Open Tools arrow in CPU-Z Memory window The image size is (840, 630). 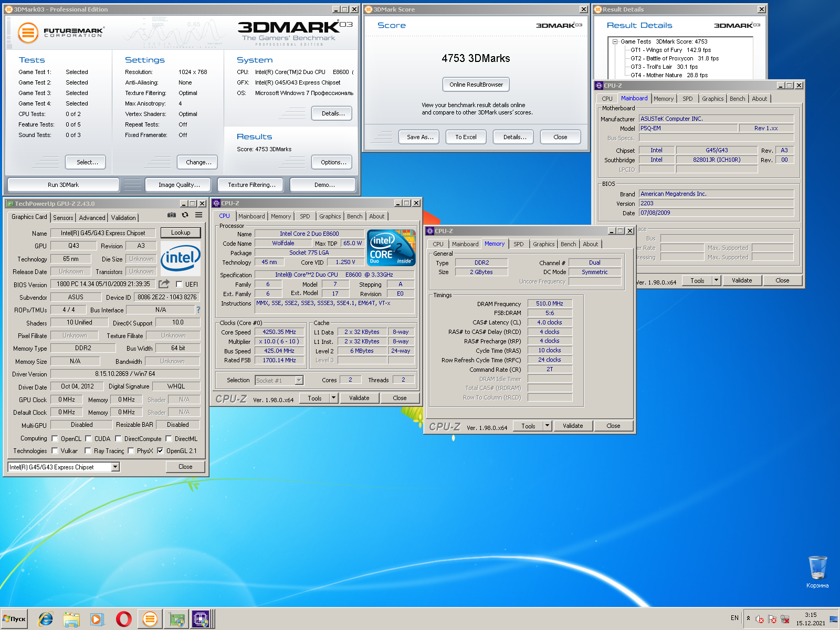547,426
